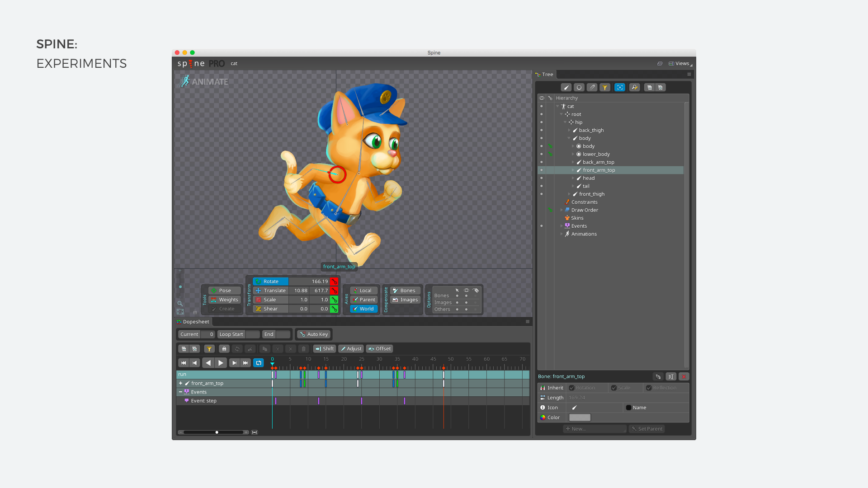Open find and replace in Tree

tap(635, 88)
